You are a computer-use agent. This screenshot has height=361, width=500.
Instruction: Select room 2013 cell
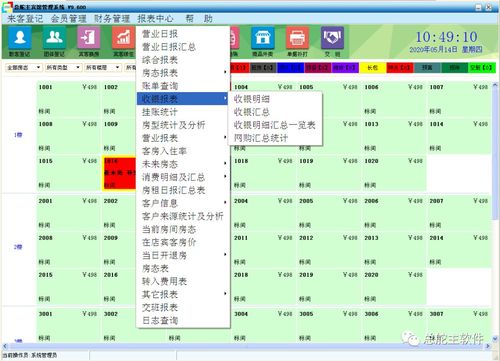(x=394, y=250)
